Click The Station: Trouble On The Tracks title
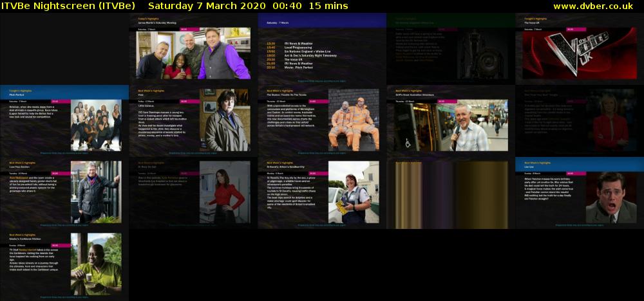Screen dimensions: 644x301 [287, 95]
